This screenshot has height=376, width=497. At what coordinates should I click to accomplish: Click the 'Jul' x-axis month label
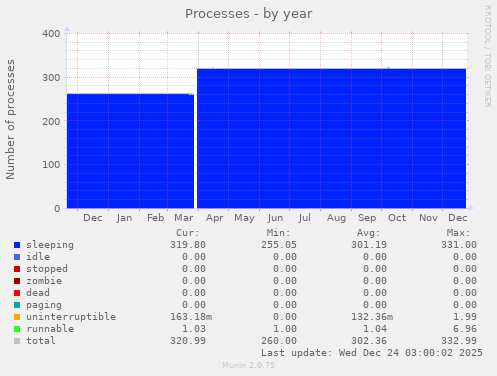coord(305,218)
